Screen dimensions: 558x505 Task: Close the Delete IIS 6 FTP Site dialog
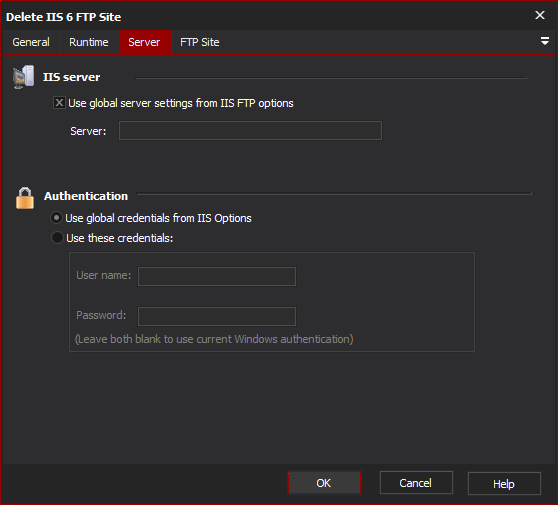[540, 15]
